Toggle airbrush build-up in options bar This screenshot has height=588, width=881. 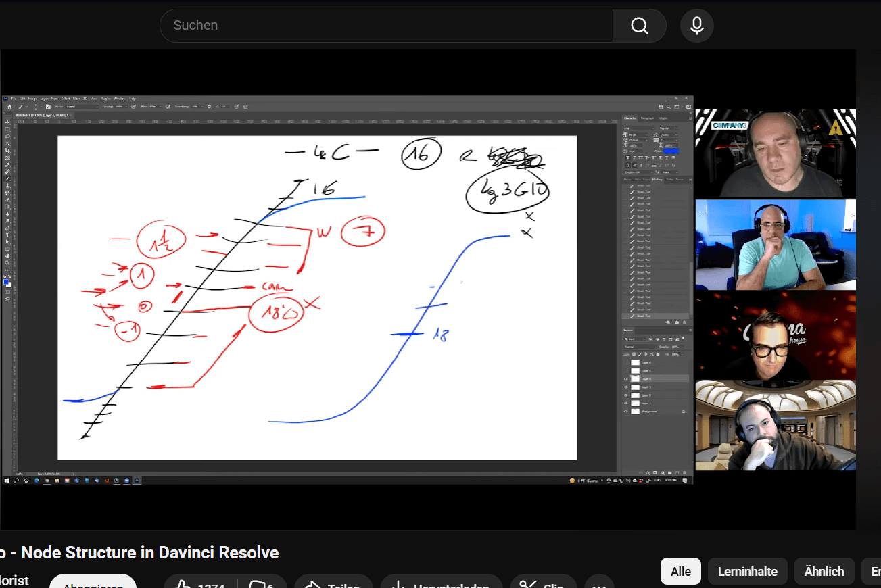[x=168, y=107]
